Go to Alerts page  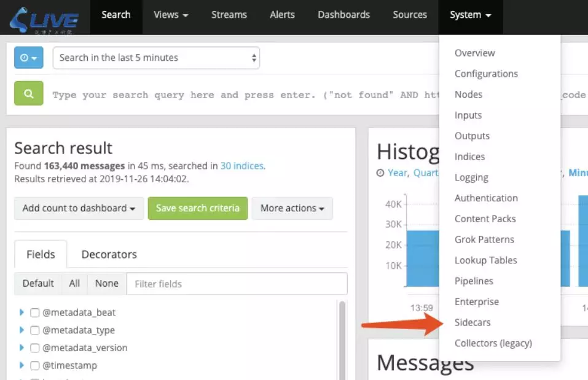tap(282, 15)
